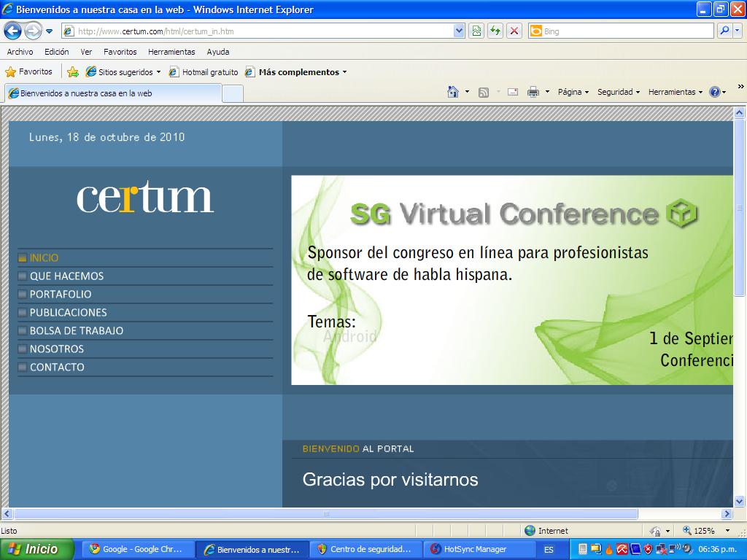The image size is (747, 560).
Task: Open the Edición menu
Action: pos(57,52)
